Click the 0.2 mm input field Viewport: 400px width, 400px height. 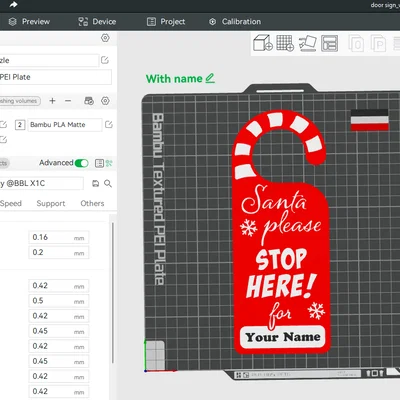point(59,252)
